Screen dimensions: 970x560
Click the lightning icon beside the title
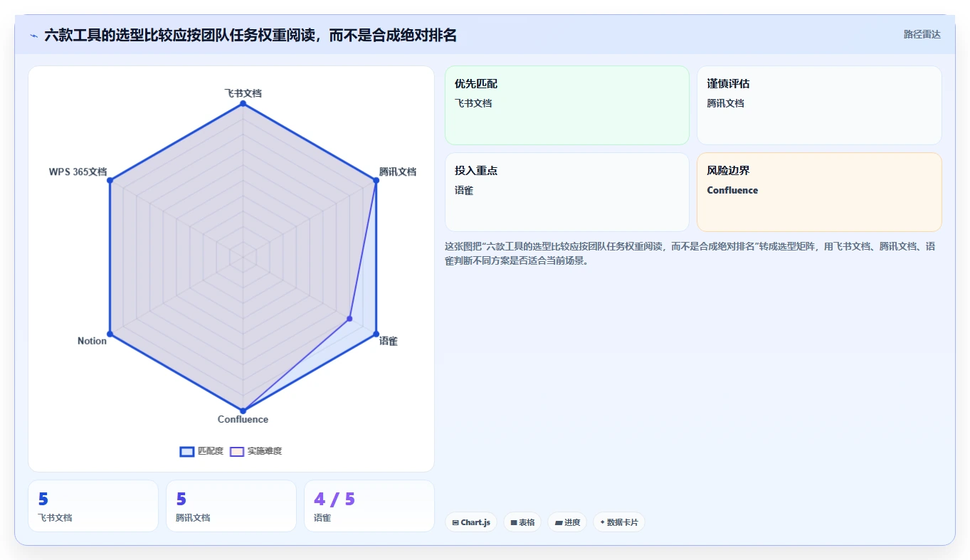click(x=33, y=35)
